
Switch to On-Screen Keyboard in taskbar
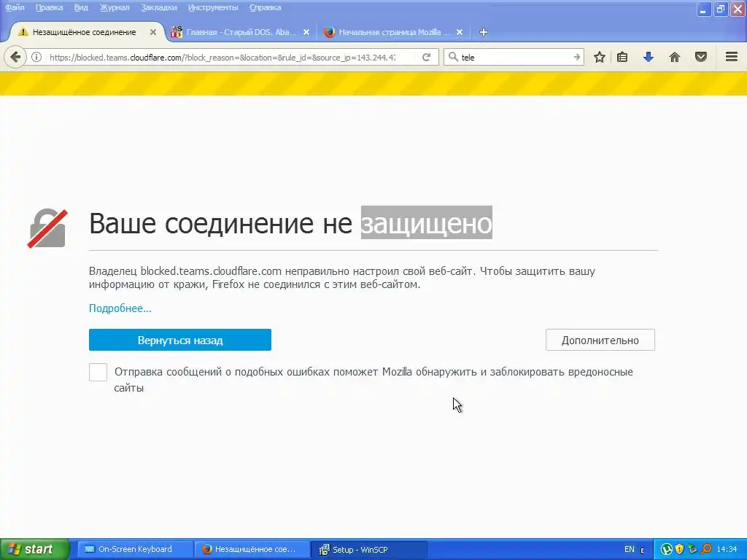click(135, 550)
